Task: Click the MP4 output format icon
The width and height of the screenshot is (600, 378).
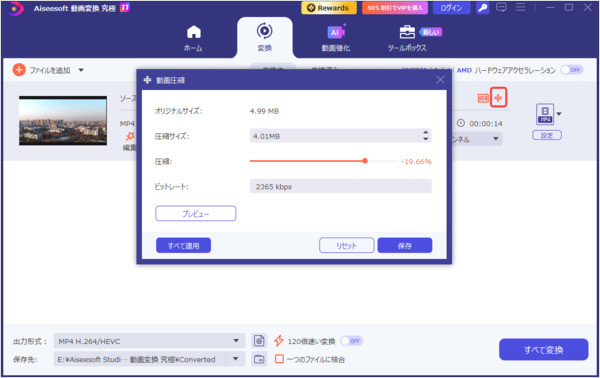Action: [545, 114]
